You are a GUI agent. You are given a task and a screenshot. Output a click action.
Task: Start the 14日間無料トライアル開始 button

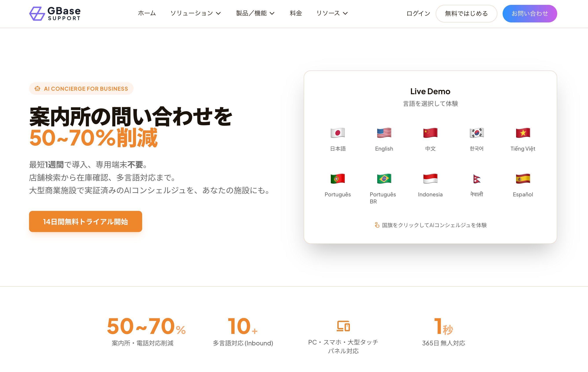tap(85, 221)
